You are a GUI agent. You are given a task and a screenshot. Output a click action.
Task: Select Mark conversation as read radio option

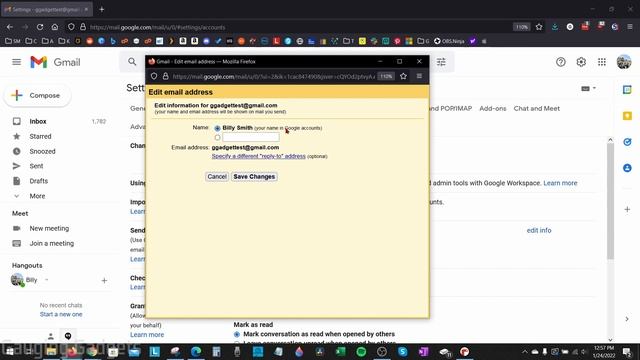point(237,334)
